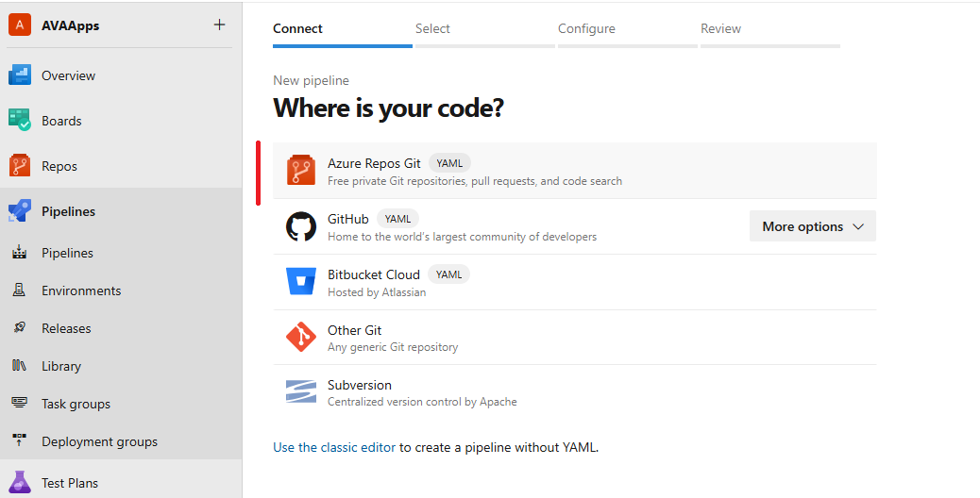Open the Repos section label
Image resolution: width=980 pixels, height=498 pixels.
pyautogui.click(x=59, y=167)
